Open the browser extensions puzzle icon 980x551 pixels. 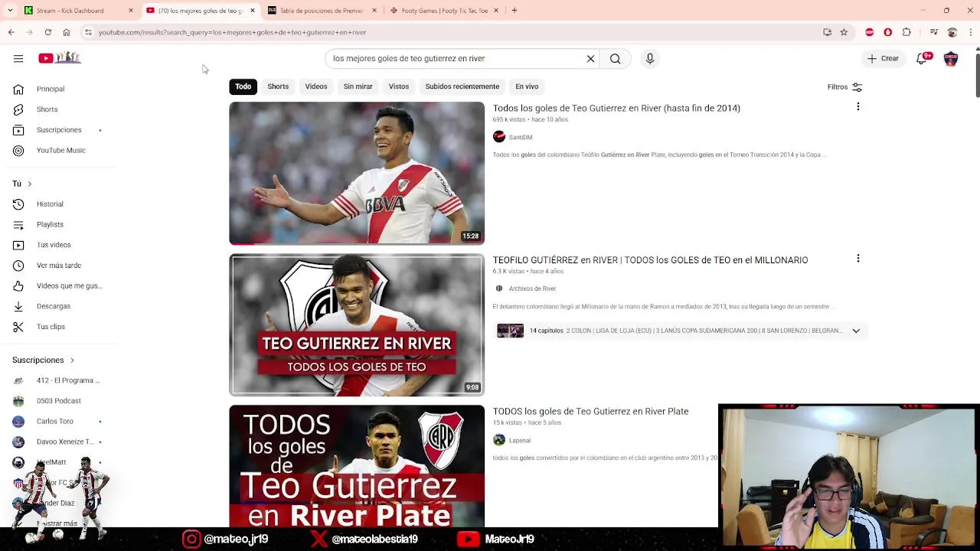tap(906, 32)
